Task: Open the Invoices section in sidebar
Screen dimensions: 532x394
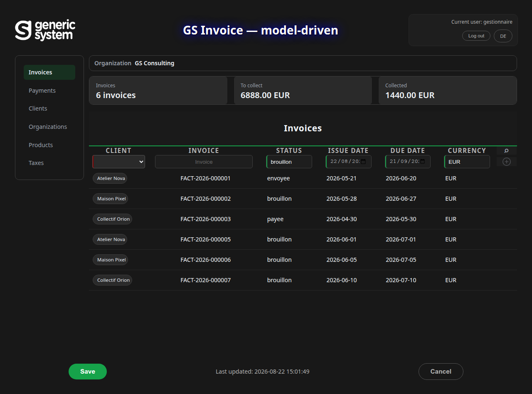Action: point(49,72)
